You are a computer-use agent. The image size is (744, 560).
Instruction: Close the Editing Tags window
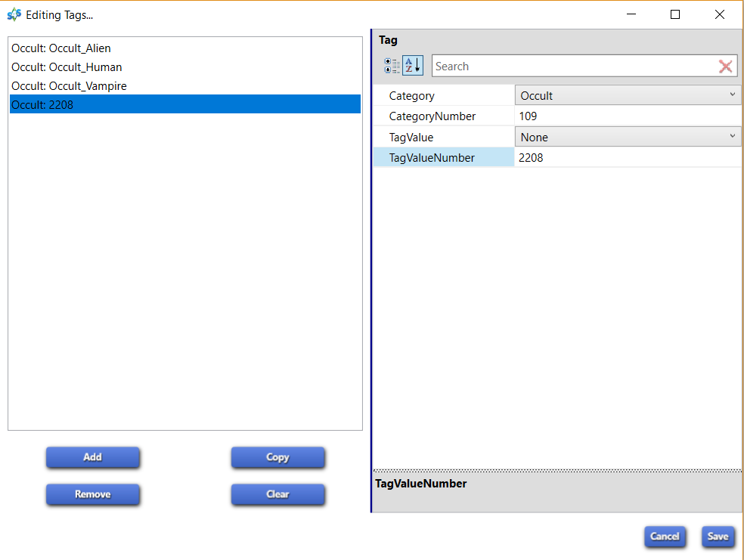pos(719,14)
